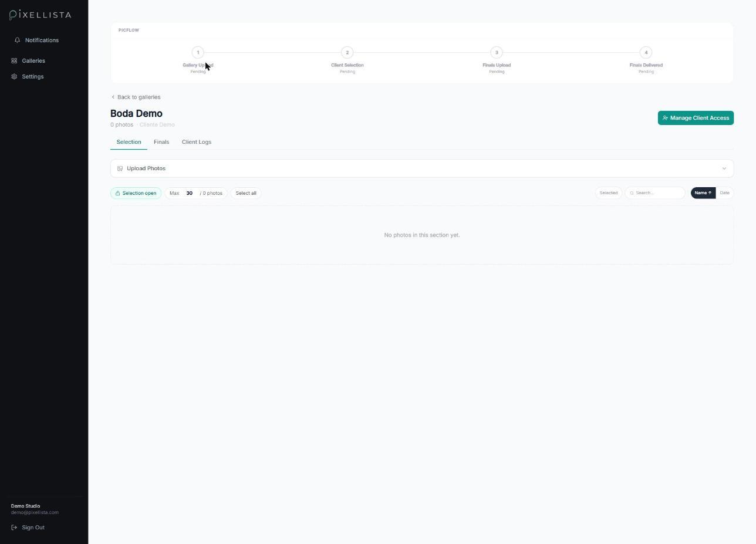This screenshot has width=756, height=544.
Task: Click step 1 Gallery Upload circle
Action: point(198,52)
